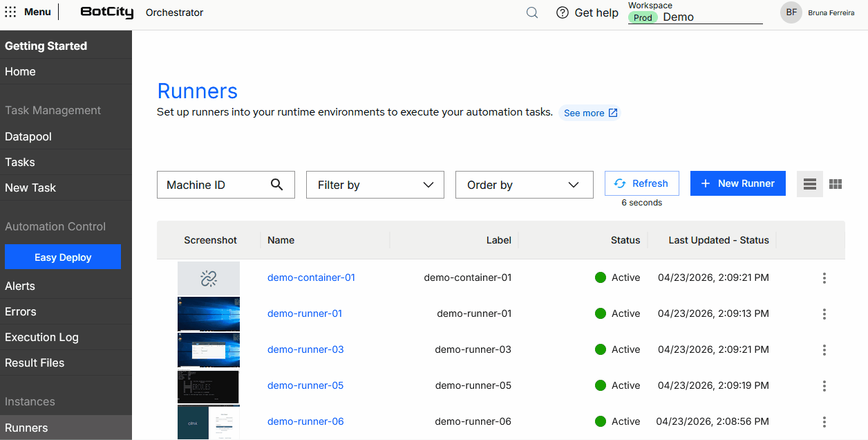Open the demo-runner-05 runner link
The image size is (868, 440).
click(305, 385)
